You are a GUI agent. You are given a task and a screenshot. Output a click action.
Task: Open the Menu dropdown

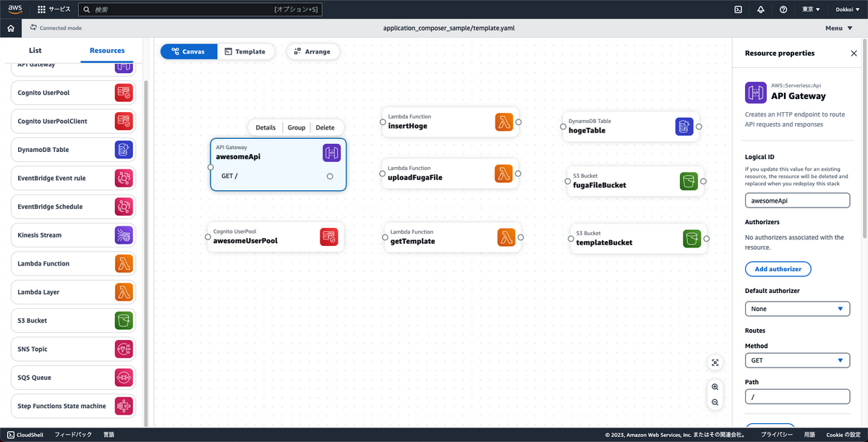tap(838, 28)
